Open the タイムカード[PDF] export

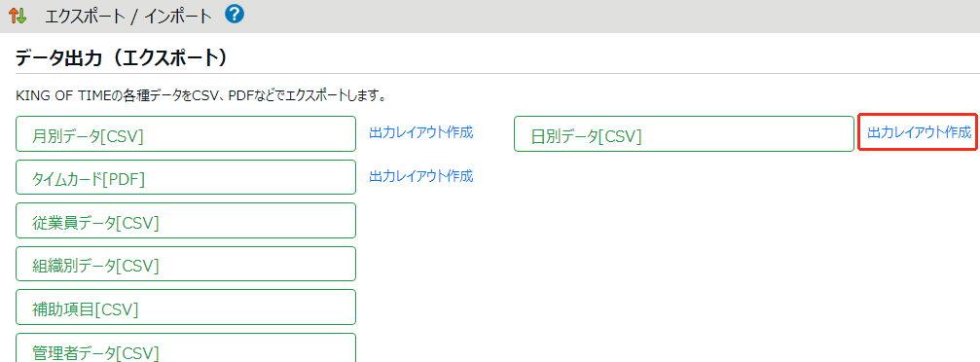coord(186,177)
